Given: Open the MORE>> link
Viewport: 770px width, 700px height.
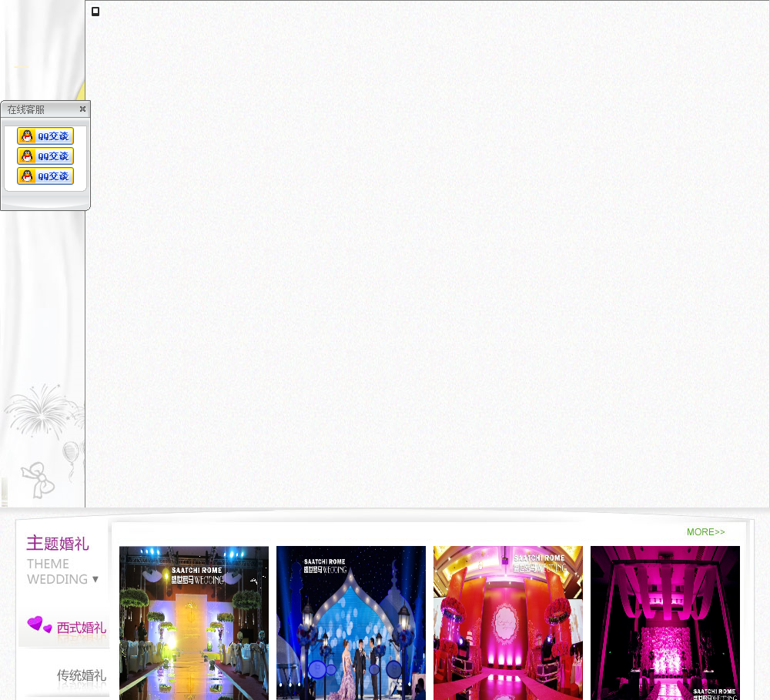Looking at the screenshot, I should (705, 532).
